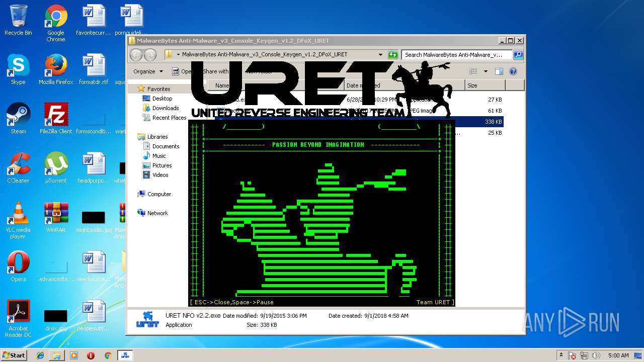Open Documents library in navigation pane
The height and width of the screenshot is (362, 644).
click(x=166, y=146)
